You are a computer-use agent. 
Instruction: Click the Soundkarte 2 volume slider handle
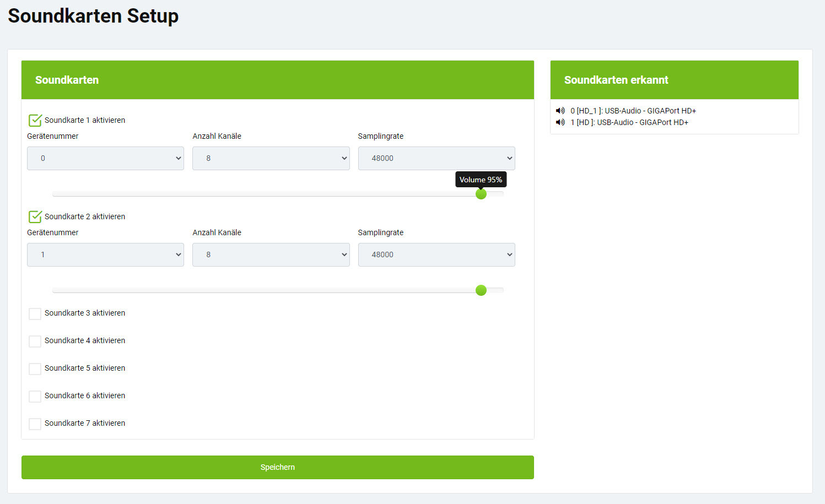click(481, 290)
